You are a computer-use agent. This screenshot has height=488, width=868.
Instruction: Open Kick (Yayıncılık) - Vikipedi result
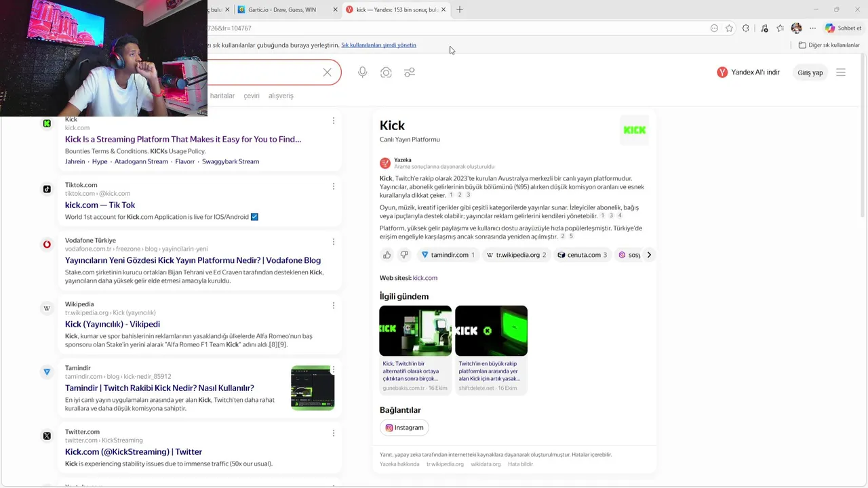(113, 324)
